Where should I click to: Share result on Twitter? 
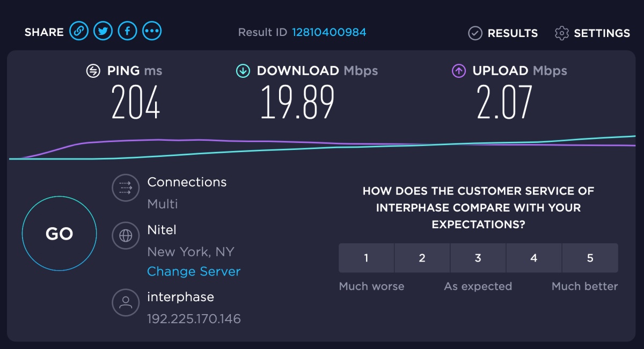pos(103,31)
